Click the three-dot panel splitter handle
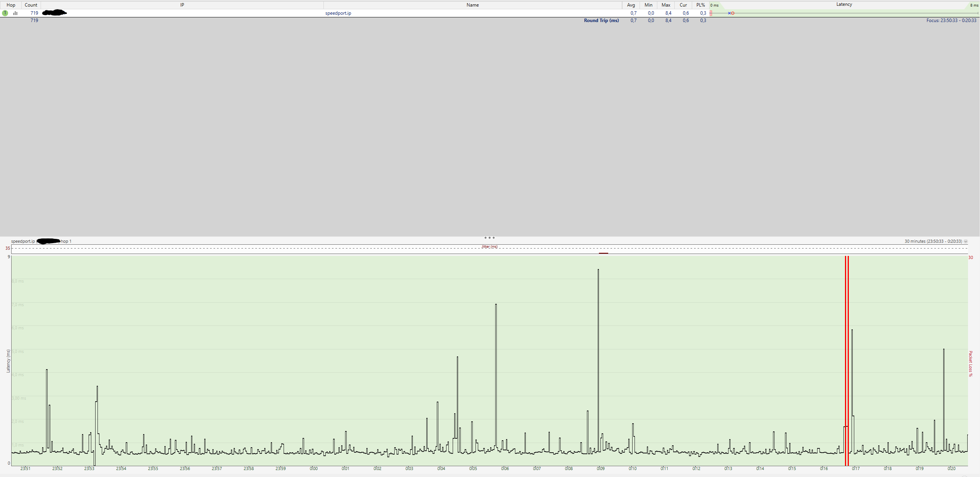The width and height of the screenshot is (980, 477). 489,238
